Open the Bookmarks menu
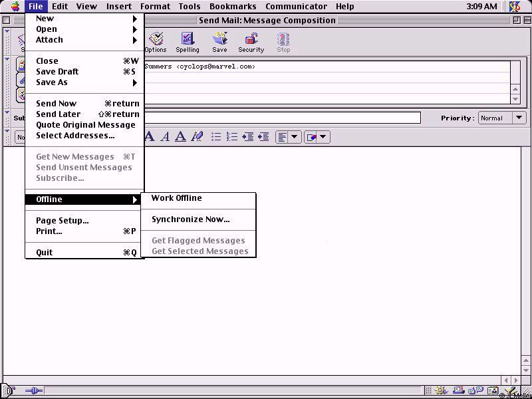The width and height of the screenshot is (532, 399). [x=233, y=7]
